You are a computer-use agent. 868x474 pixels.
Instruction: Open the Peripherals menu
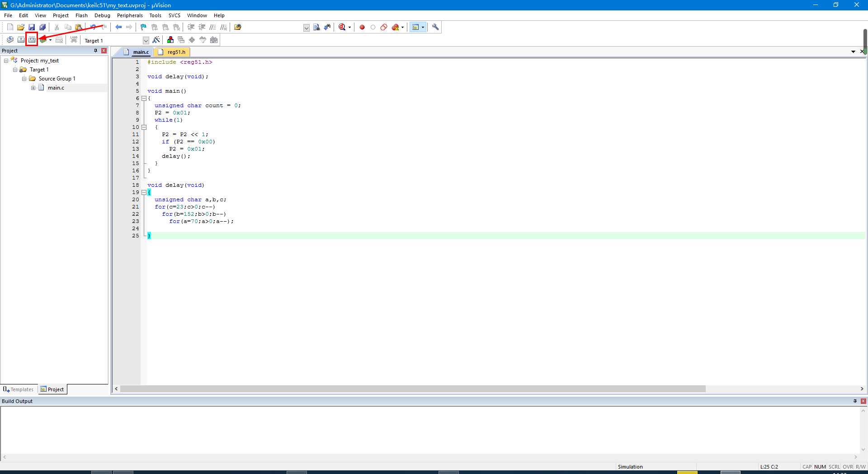click(x=130, y=15)
